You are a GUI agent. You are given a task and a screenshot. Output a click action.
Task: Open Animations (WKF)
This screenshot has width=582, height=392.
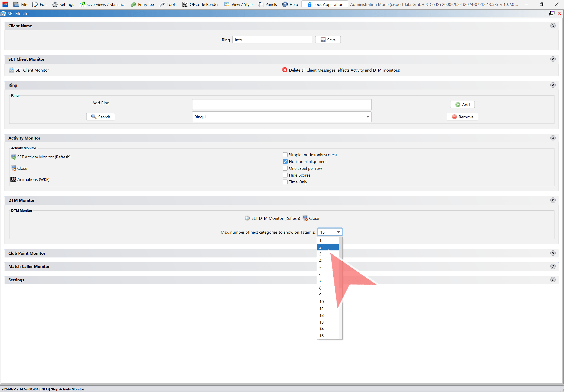click(x=30, y=180)
